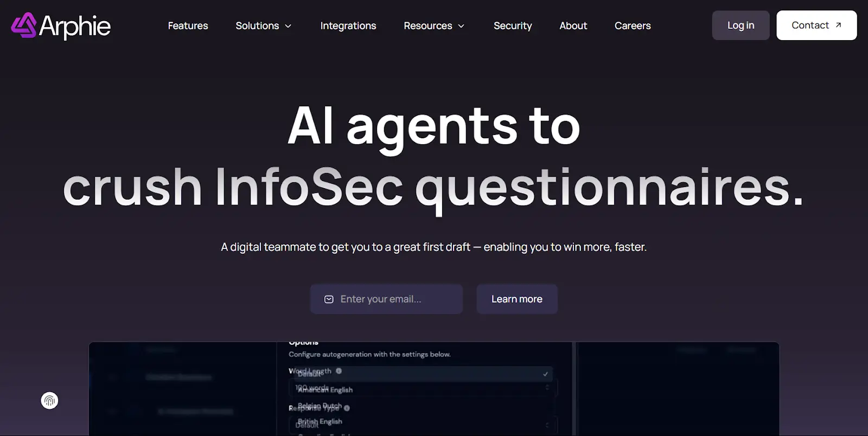Click the Word Length info icon
The width and height of the screenshot is (868, 436).
[x=339, y=371]
